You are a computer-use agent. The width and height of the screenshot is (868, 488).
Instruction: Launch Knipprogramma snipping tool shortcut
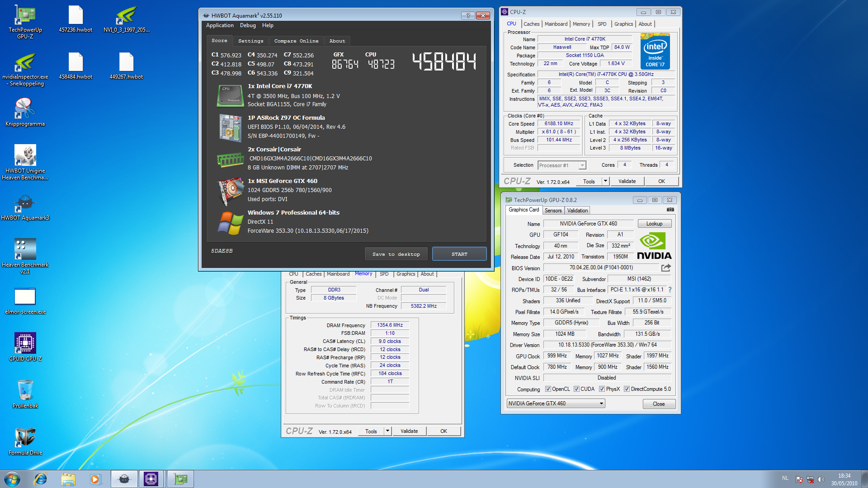coord(25,113)
